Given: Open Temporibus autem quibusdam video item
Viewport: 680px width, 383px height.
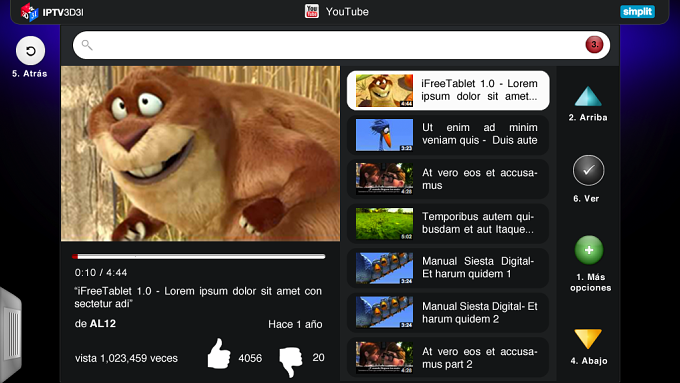Looking at the screenshot, I should coord(448,223).
